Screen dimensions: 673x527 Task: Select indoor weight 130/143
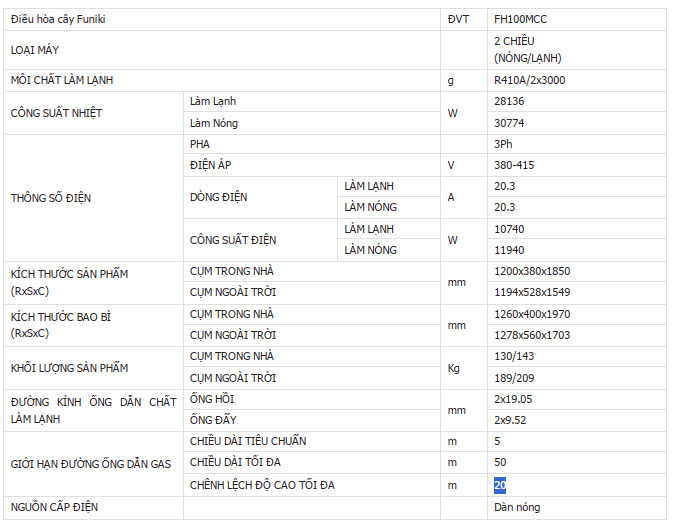514,356
